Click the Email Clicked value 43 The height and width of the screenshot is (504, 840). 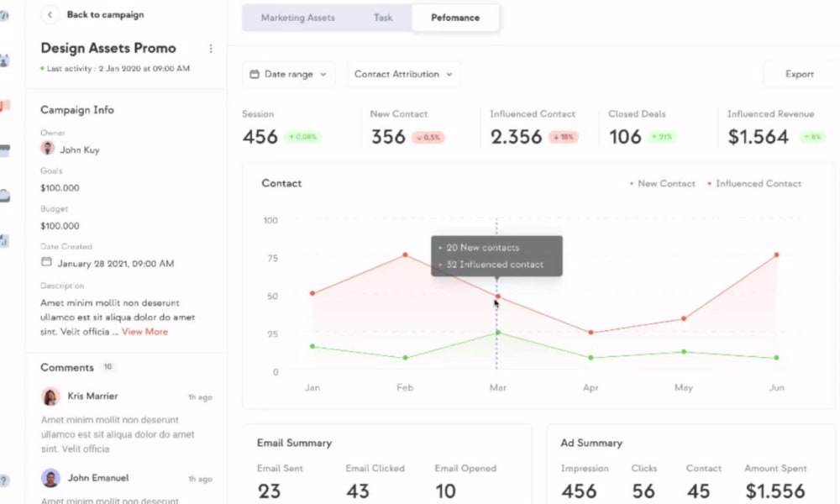click(358, 491)
